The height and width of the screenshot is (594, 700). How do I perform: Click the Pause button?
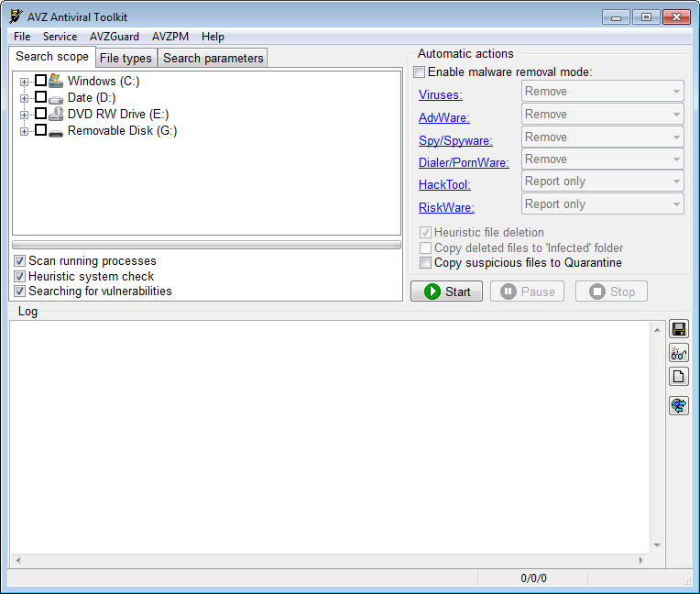527,291
